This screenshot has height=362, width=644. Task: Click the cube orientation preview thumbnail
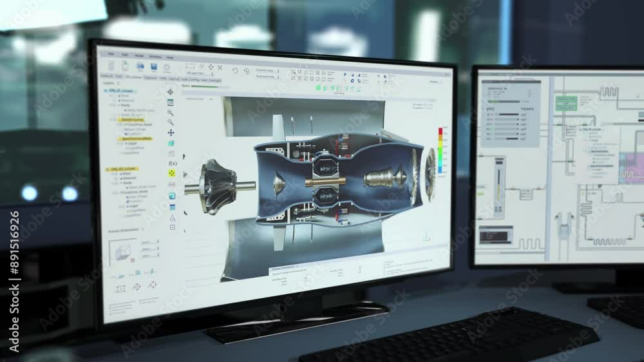click(122, 251)
